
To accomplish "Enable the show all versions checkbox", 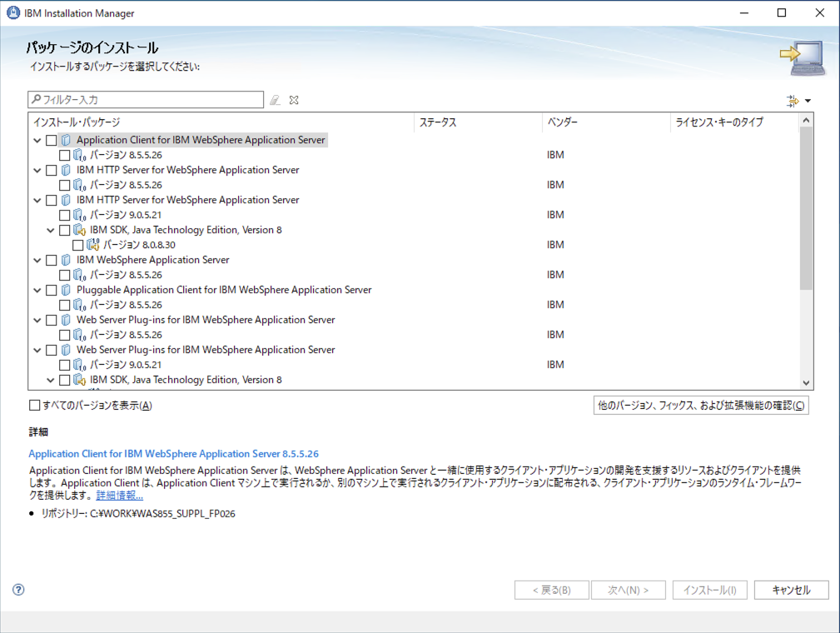I will [35, 406].
